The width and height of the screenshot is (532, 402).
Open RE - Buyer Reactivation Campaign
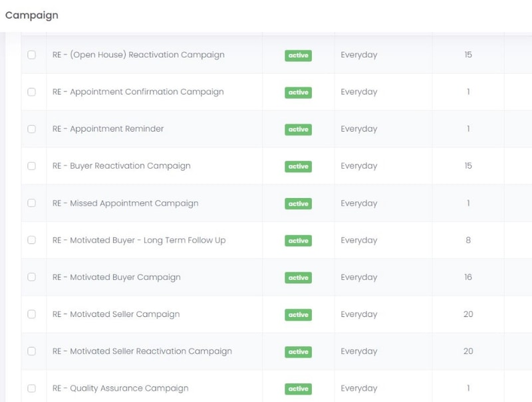point(121,166)
